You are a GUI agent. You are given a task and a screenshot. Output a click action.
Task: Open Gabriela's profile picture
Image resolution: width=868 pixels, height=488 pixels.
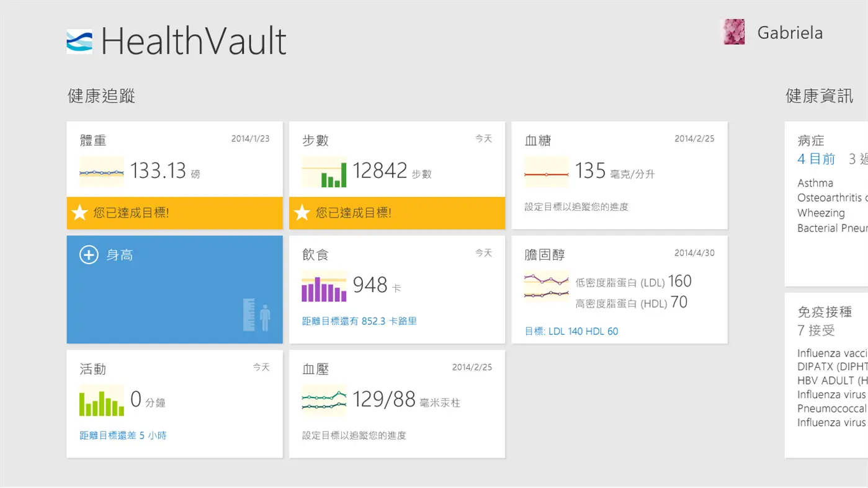coord(733,32)
